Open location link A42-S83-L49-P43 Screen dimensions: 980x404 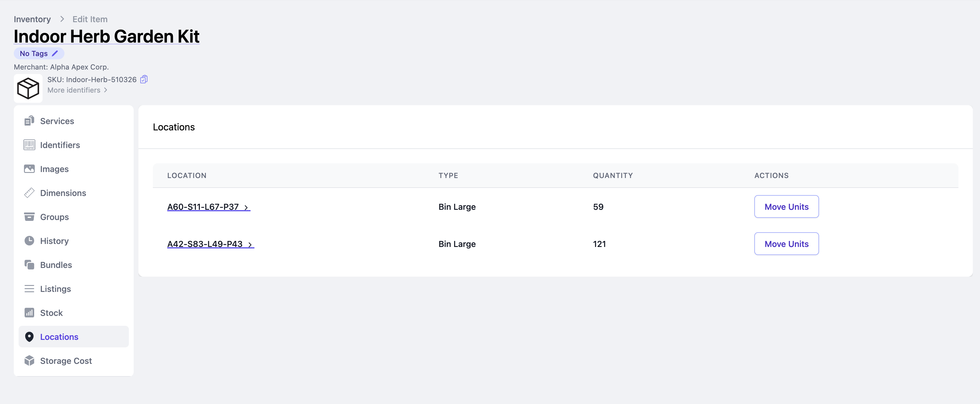tap(205, 244)
